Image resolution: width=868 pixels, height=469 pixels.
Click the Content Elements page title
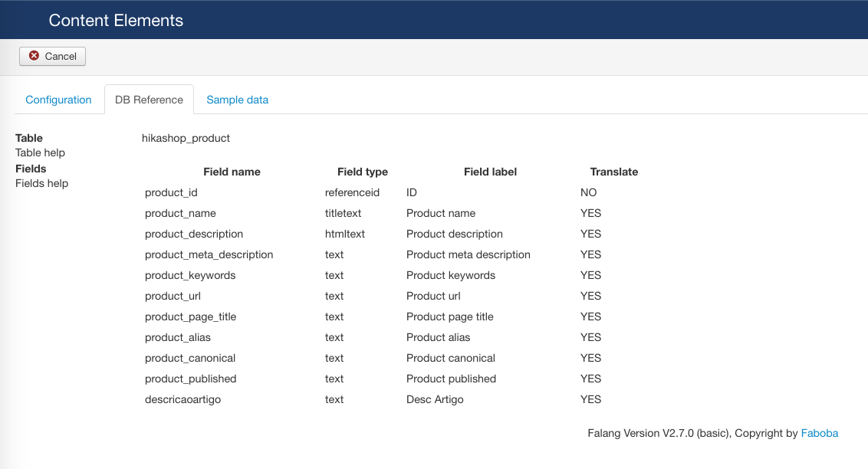116,20
